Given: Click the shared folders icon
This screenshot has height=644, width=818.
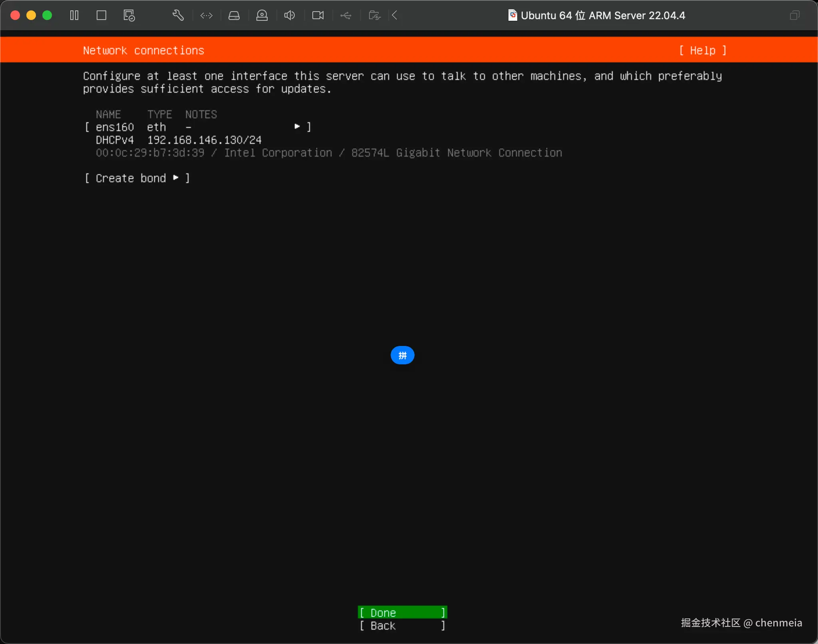Looking at the screenshot, I should [x=374, y=16].
